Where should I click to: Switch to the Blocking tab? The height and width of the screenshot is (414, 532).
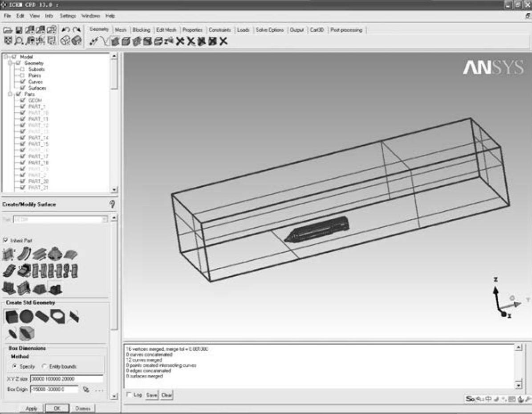coord(141,30)
